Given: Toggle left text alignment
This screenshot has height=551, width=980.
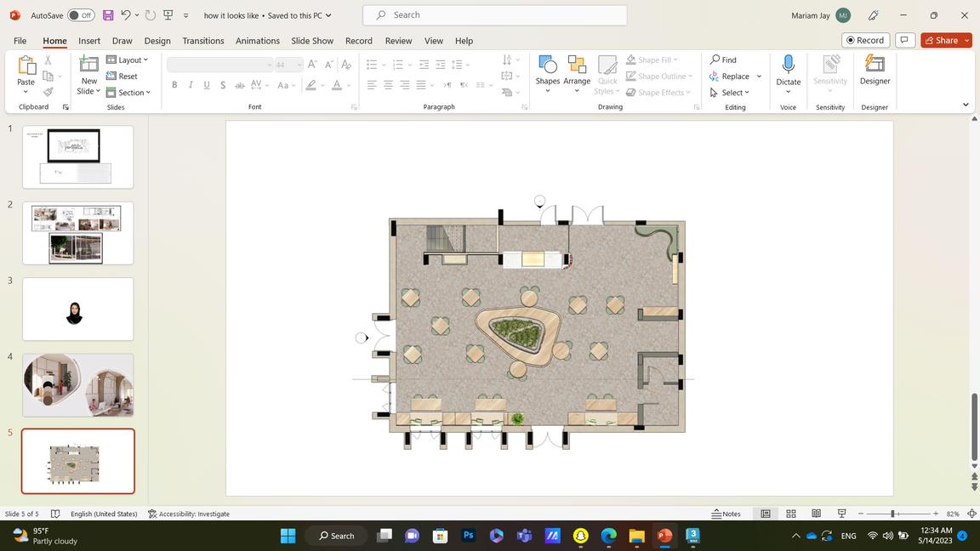Looking at the screenshot, I should click(x=372, y=85).
